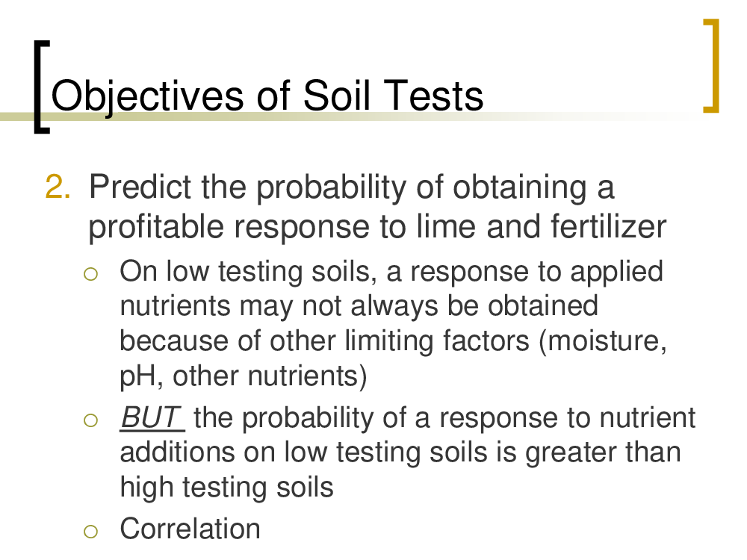The width and height of the screenshot is (747, 560).
Task: Click the line profitable response to lime and fertilizer
Action: [x=377, y=226]
